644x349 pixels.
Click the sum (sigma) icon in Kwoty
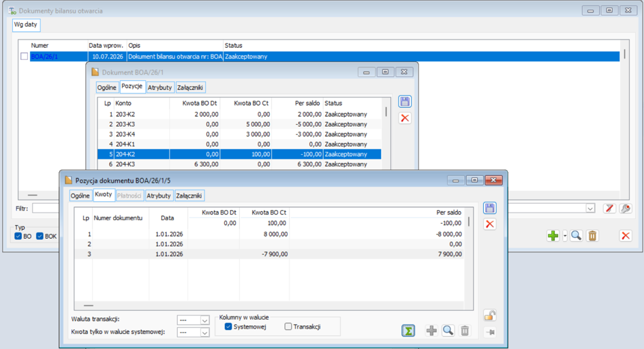click(x=408, y=331)
